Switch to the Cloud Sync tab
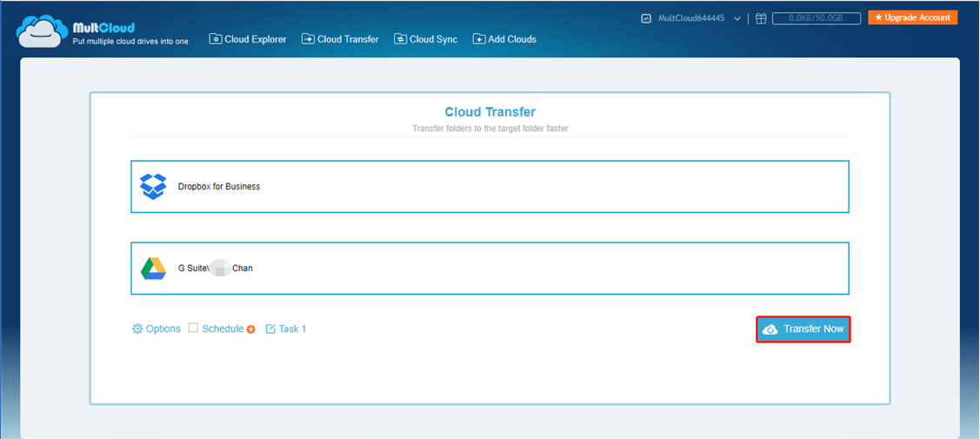Screen dimensions: 980x439 [x=425, y=39]
